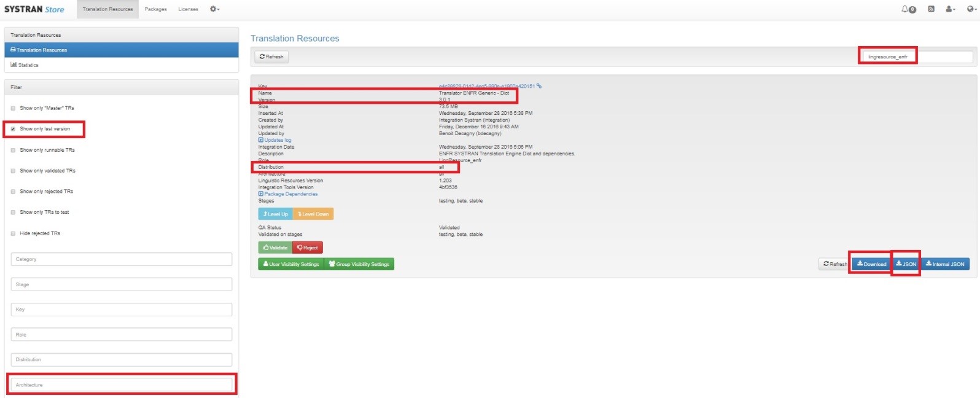Image resolution: width=980 pixels, height=398 pixels.
Task: Expand the Package Dependencies section
Action: click(x=288, y=194)
